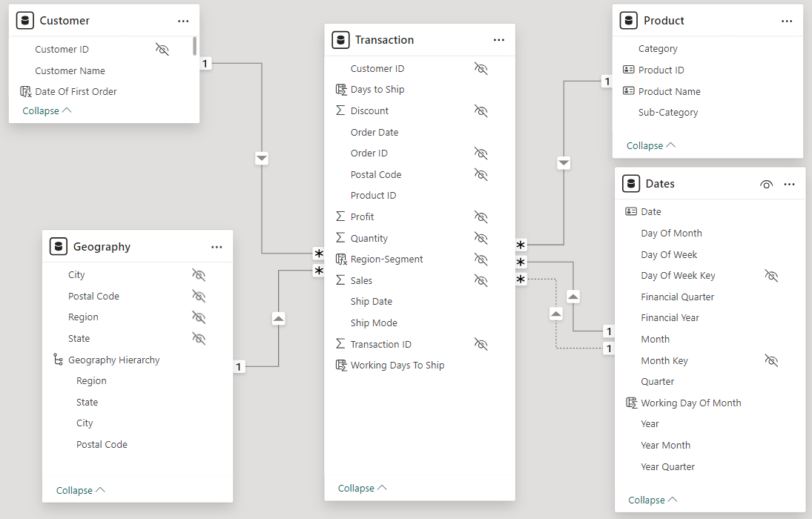Screen dimensions: 812x519
Task: Collapse the Dates table
Action: 653,500
